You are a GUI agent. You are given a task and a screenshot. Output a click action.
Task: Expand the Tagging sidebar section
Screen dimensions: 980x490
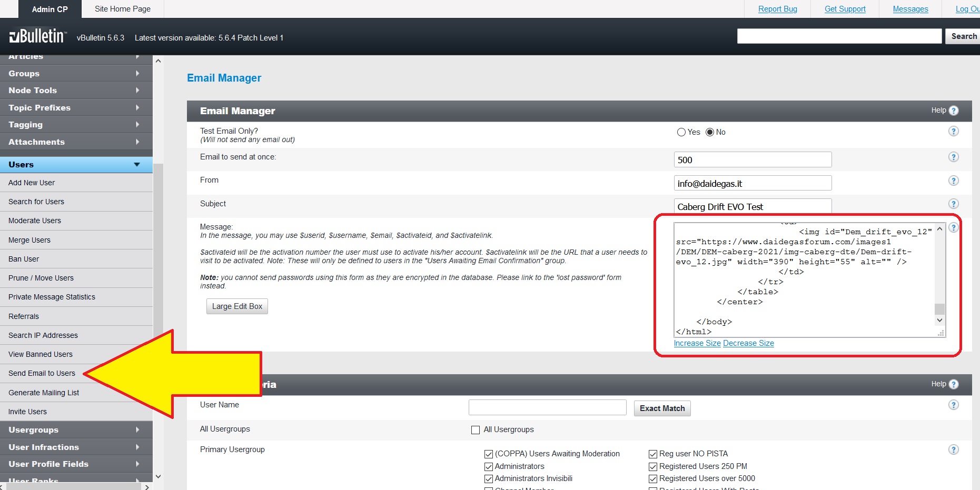click(76, 125)
